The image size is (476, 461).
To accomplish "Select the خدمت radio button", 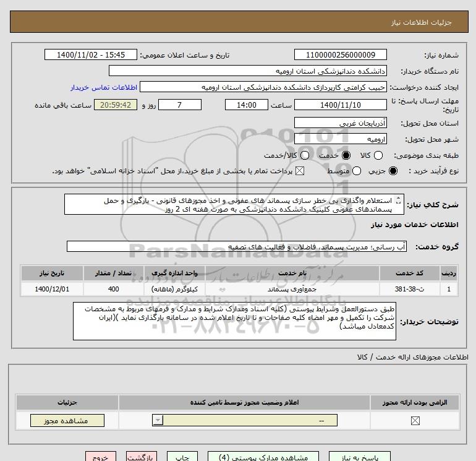I will coord(346,155).
